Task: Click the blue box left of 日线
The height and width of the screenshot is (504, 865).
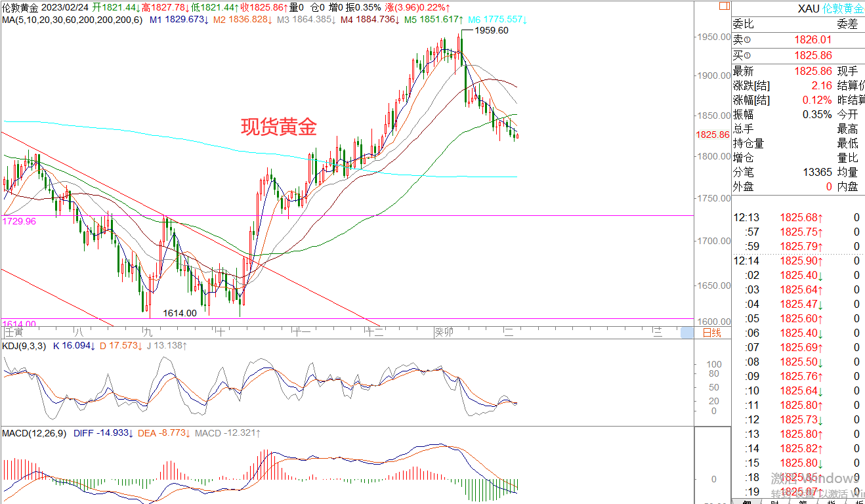Action: 686,333
